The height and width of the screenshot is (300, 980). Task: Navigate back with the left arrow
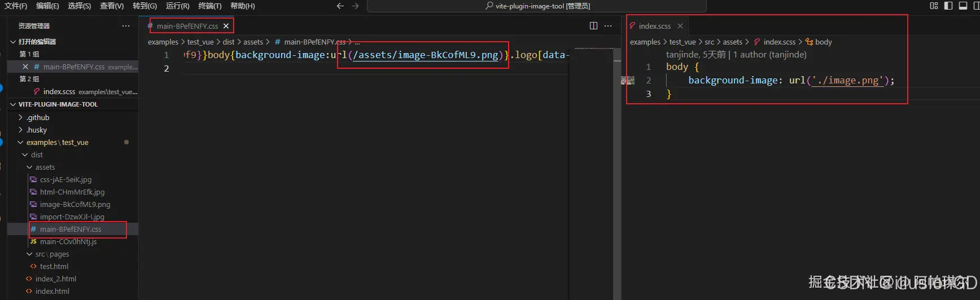pos(340,6)
